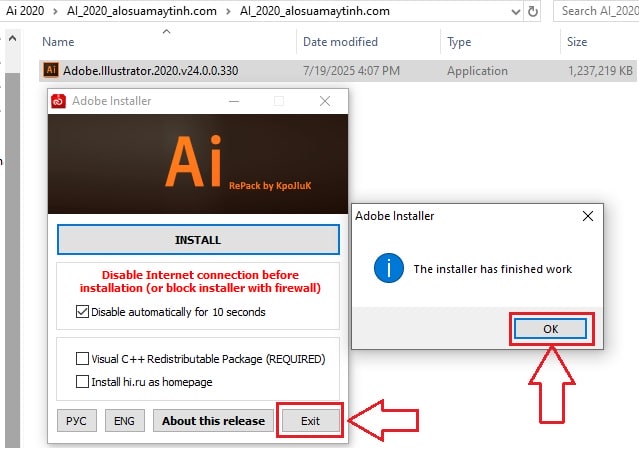Sort files by Name column

coord(58,42)
